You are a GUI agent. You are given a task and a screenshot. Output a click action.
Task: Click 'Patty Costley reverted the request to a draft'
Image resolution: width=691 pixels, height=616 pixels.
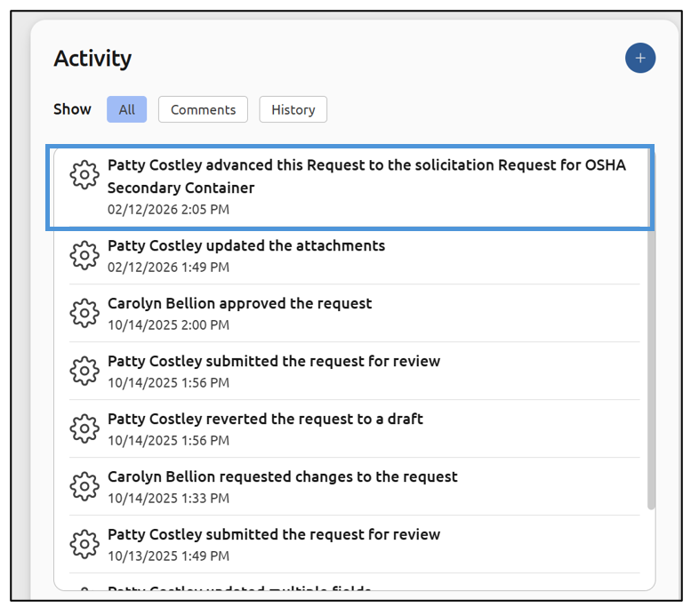click(x=265, y=419)
